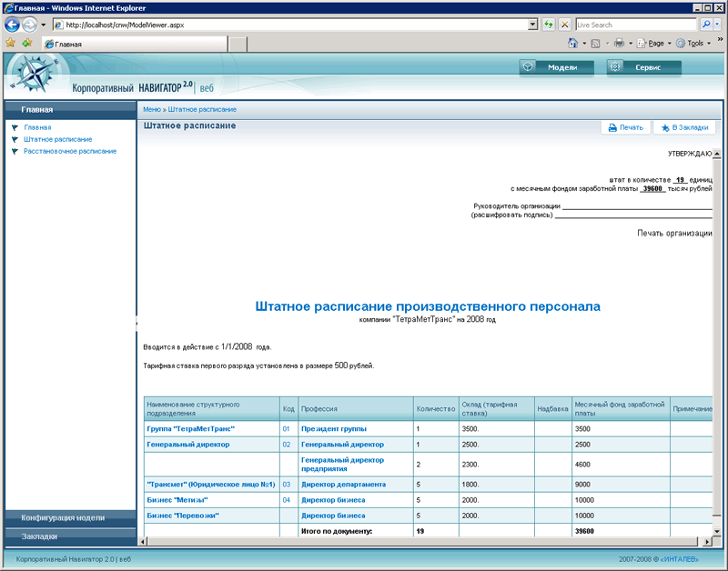Screen dimensions: 728x571
Task: Expand the Закладки sidebar panel
Action: click(x=71, y=536)
